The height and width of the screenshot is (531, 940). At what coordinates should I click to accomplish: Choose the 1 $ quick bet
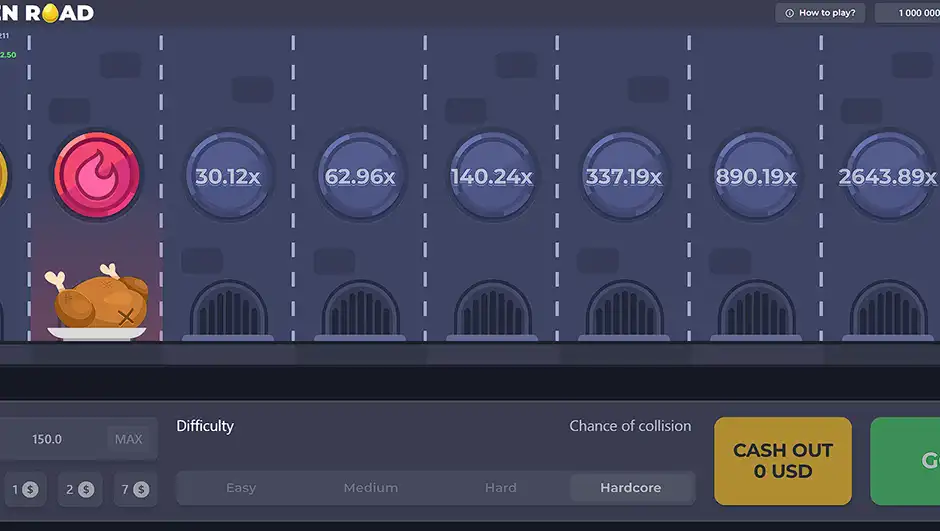click(25, 489)
